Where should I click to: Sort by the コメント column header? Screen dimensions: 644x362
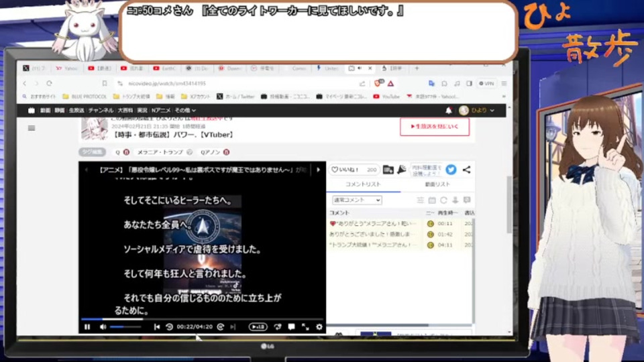coord(339,213)
